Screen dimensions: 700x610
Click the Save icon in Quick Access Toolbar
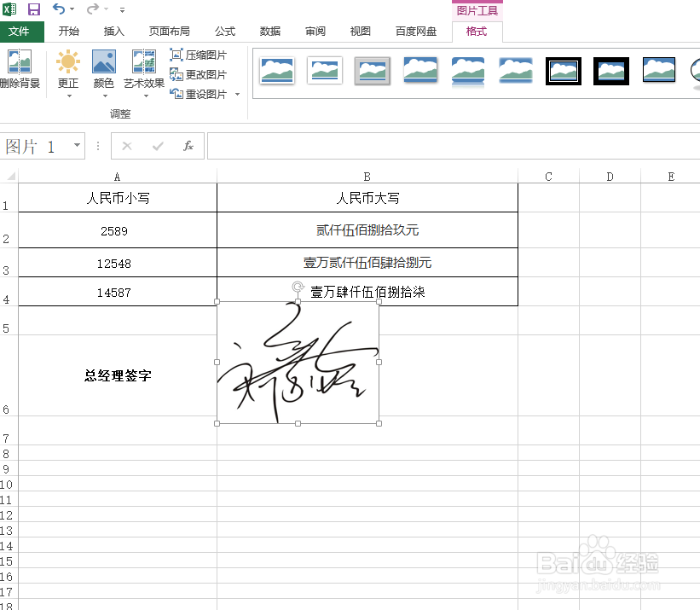[33, 8]
